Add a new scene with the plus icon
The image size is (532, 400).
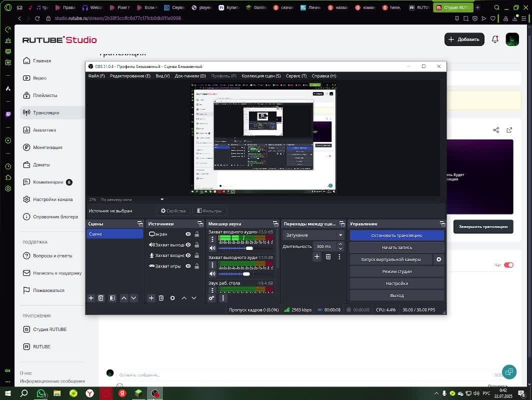(x=91, y=298)
